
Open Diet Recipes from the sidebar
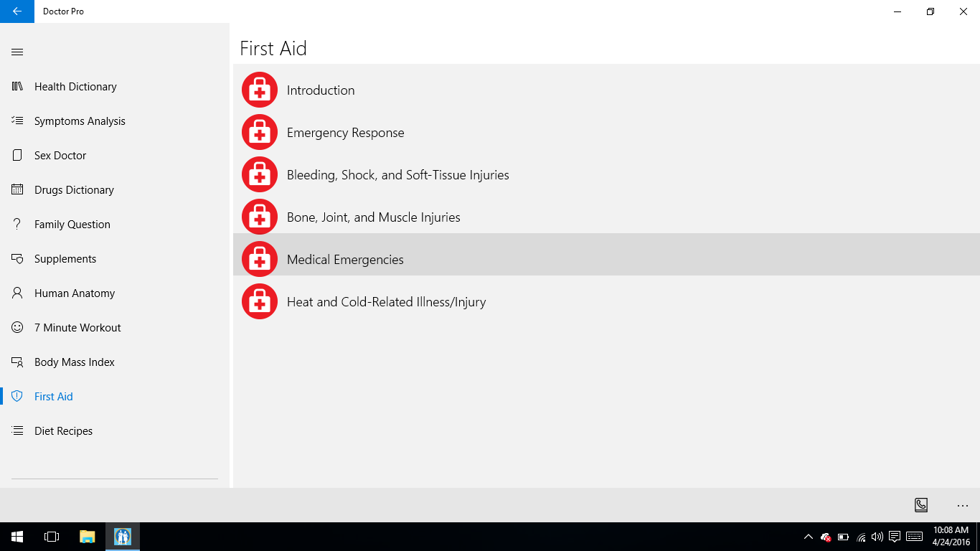(63, 431)
